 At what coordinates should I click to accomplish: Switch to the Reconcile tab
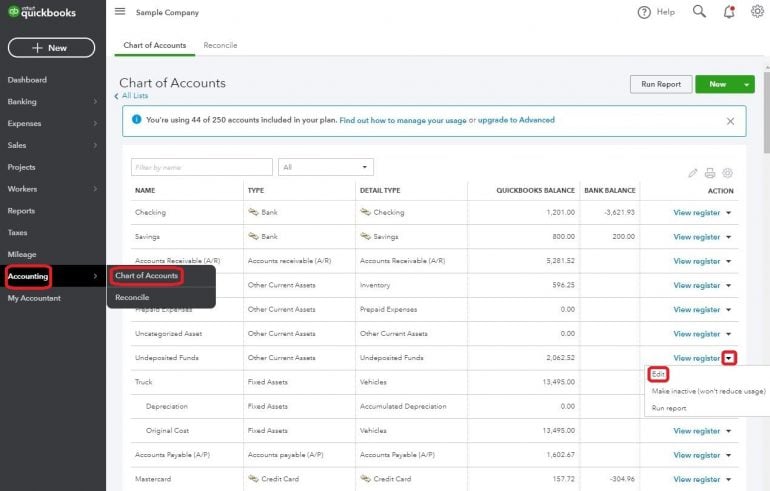tap(220, 45)
